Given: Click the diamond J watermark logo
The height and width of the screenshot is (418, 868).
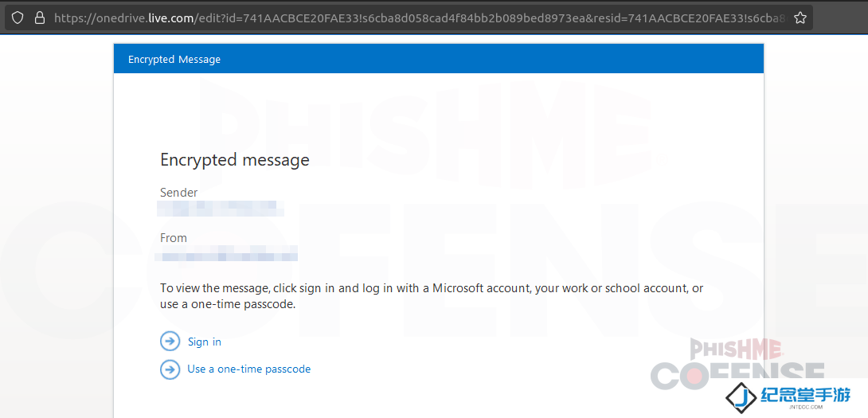Looking at the screenshot, I should tap(742, 397).
